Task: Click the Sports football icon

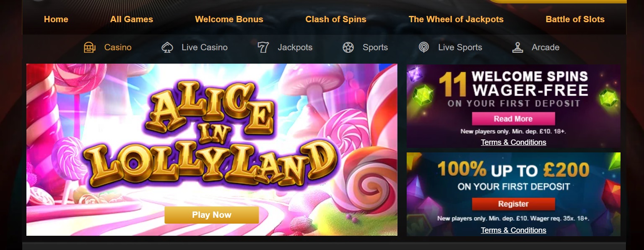Action: coord(348,47)
